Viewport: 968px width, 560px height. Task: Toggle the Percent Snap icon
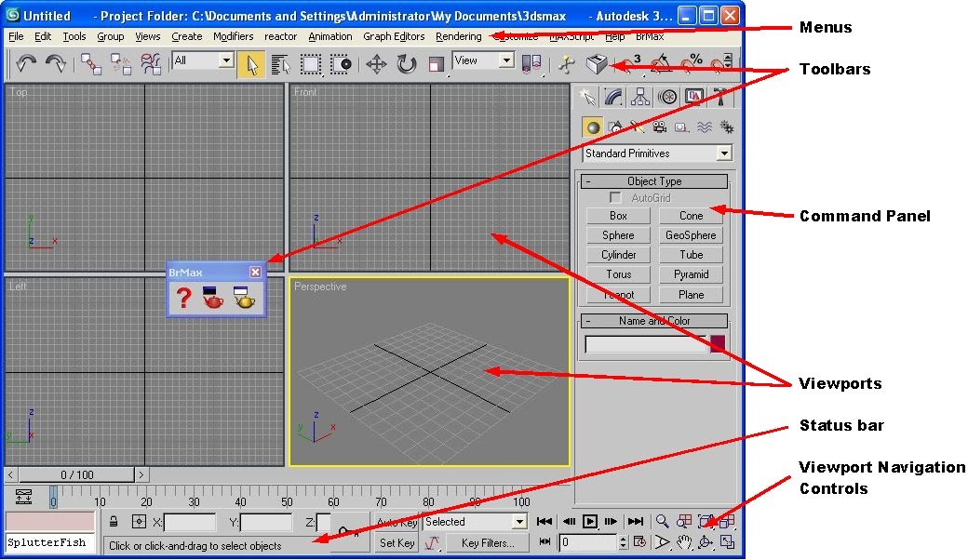(x=692, y=64)
